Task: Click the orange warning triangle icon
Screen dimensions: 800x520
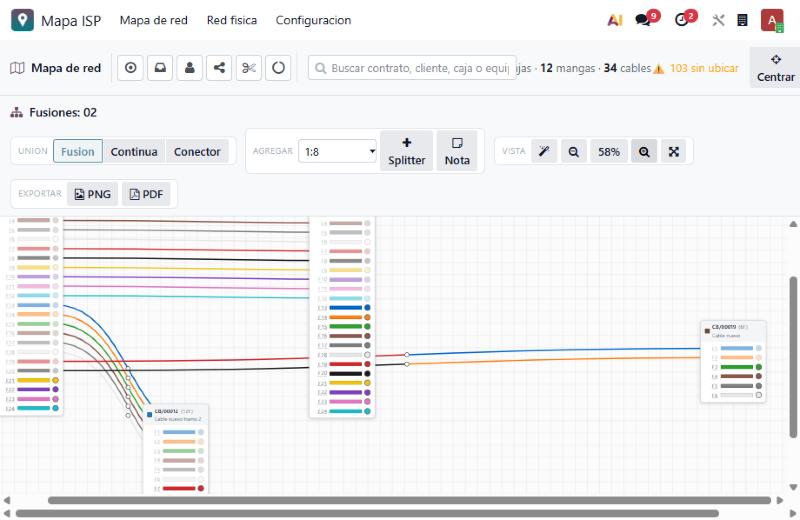Action: [x=659, y=68]
